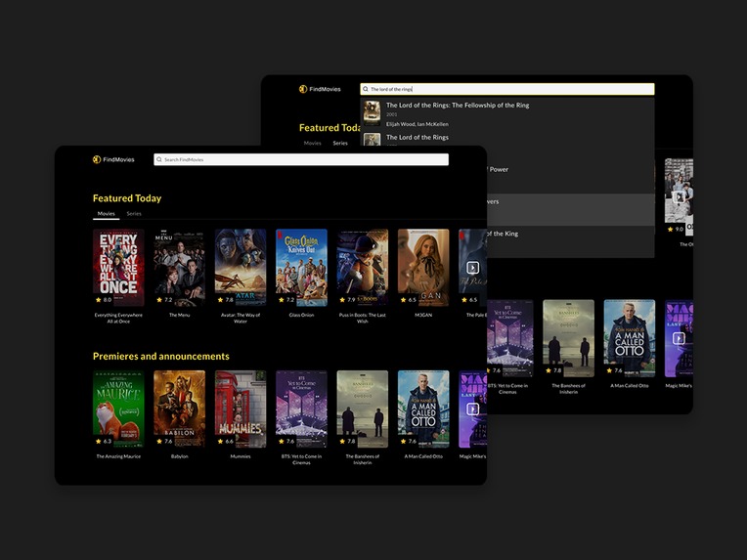Image resolution: width=747 pixels, height=560 pixels.
Task: Switch to the Series tab in the front window
Action: 134,214
